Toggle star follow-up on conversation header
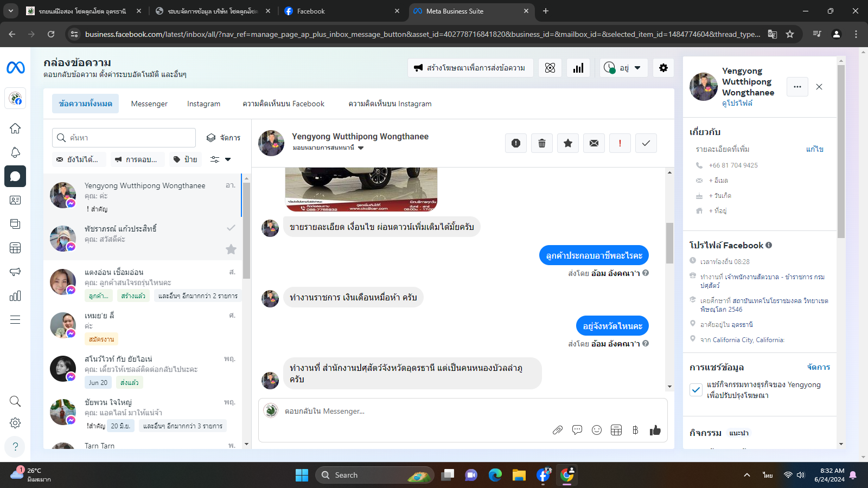 point(568,143)
